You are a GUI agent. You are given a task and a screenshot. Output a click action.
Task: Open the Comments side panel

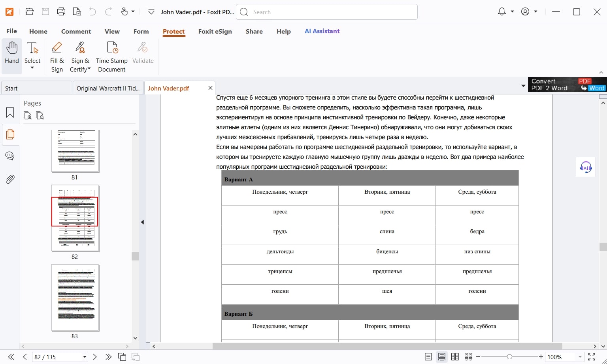point(10,156)
